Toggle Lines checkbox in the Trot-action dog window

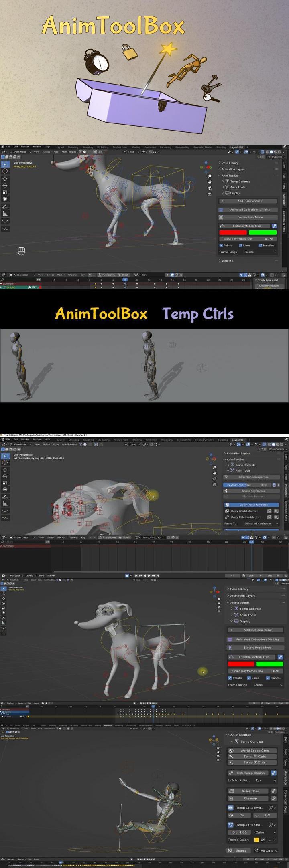click(240, 246)
